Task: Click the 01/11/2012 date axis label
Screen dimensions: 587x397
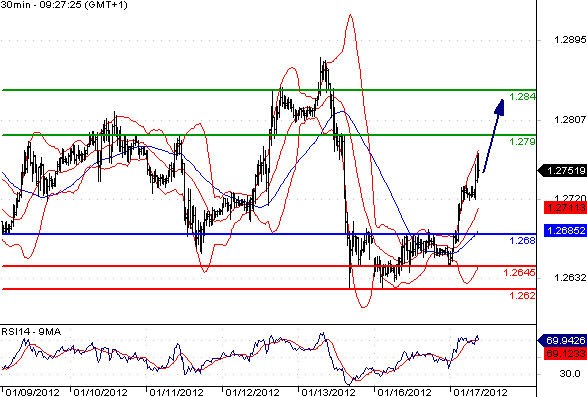Action: pyautogui.click(x=176, y=392)
